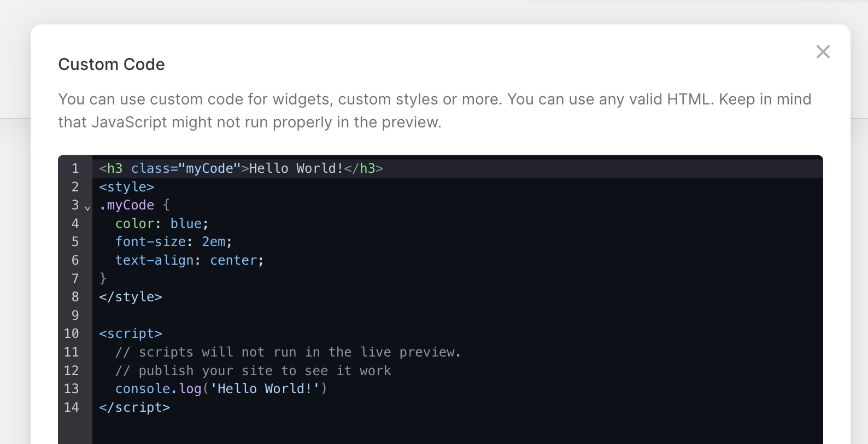Viewport: 868px width, 444px height.
Task: Click on the .myCode selector text
Action: (127, 205)
